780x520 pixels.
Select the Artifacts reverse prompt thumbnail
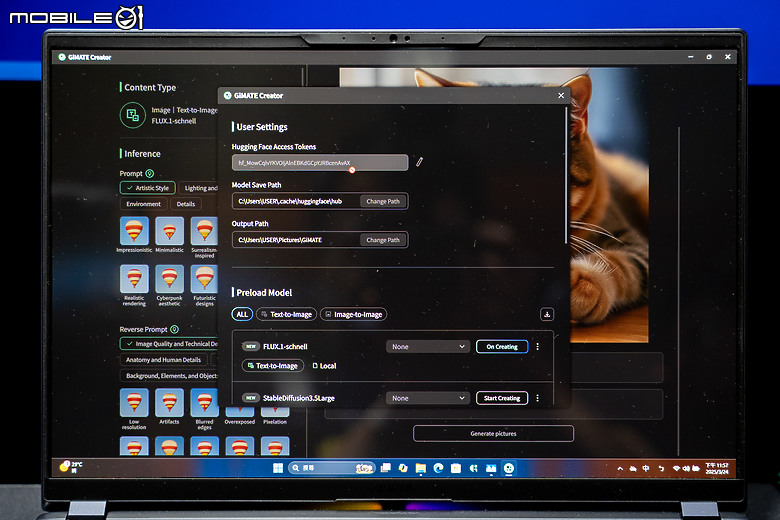click(x=170, y=403)
